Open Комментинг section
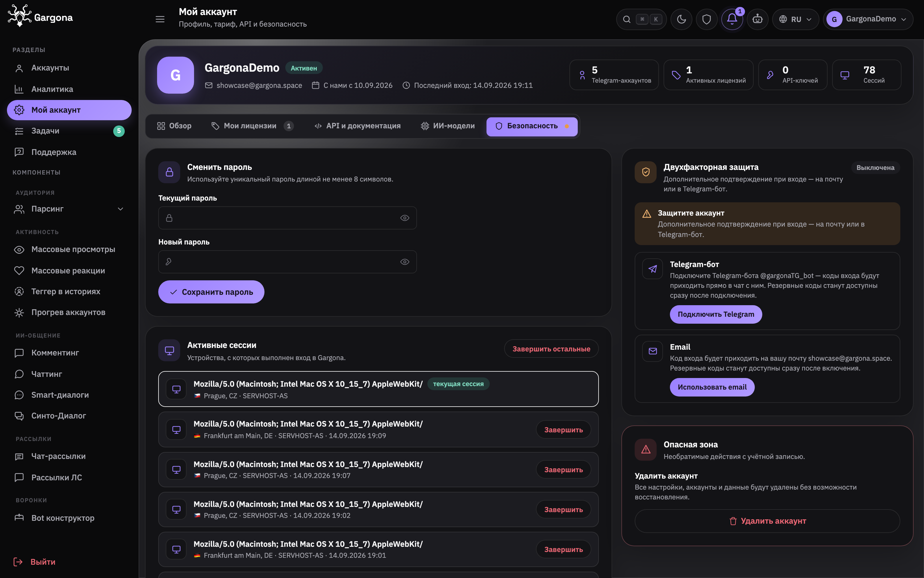The height and width of the screenshot is (578, 924). pos(69,353)
